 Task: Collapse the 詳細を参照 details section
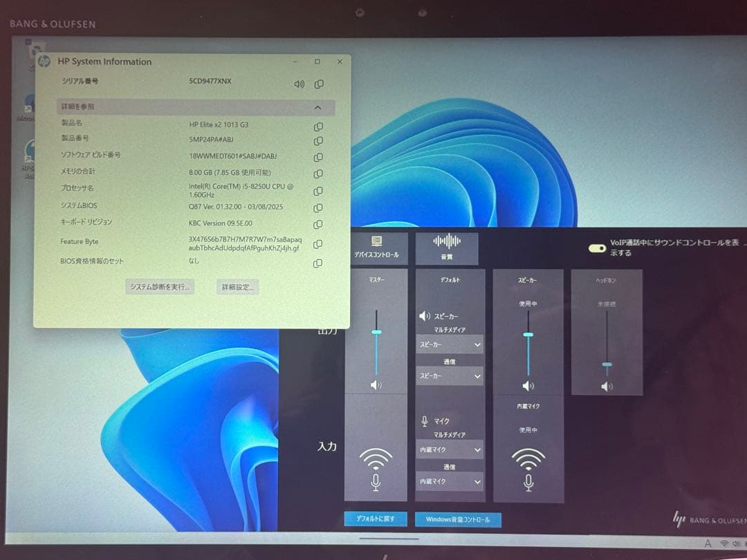point(317,108)
